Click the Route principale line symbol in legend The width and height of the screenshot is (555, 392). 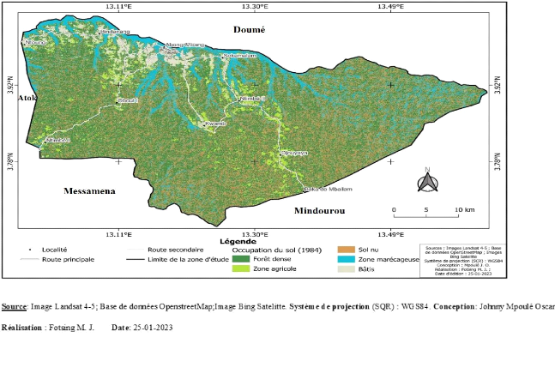tap(29, 260)
